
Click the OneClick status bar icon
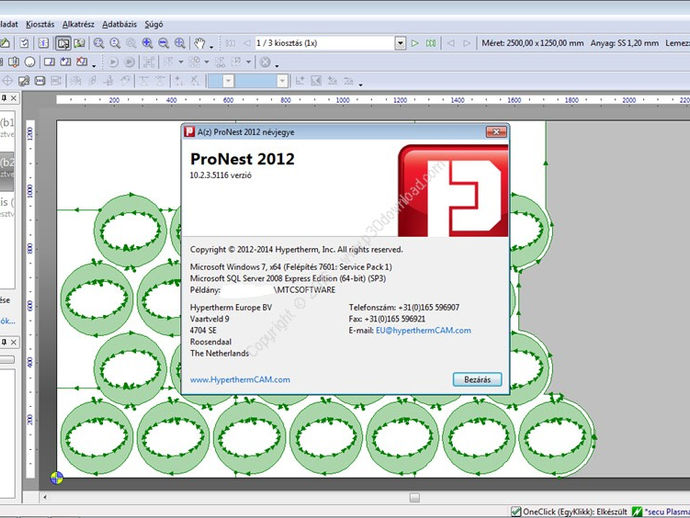[x=516, y=512]
